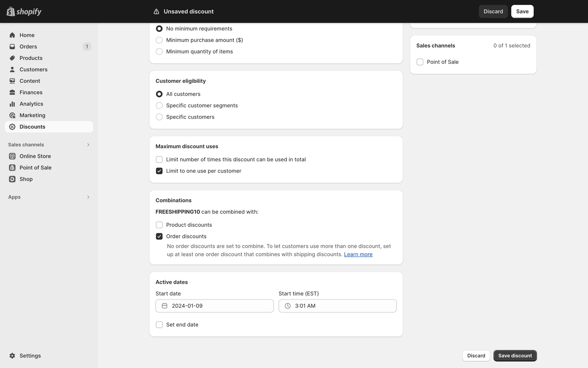588x368 pixels.
Task: Click the Products tag icon
Action: [x=12, y=58]
